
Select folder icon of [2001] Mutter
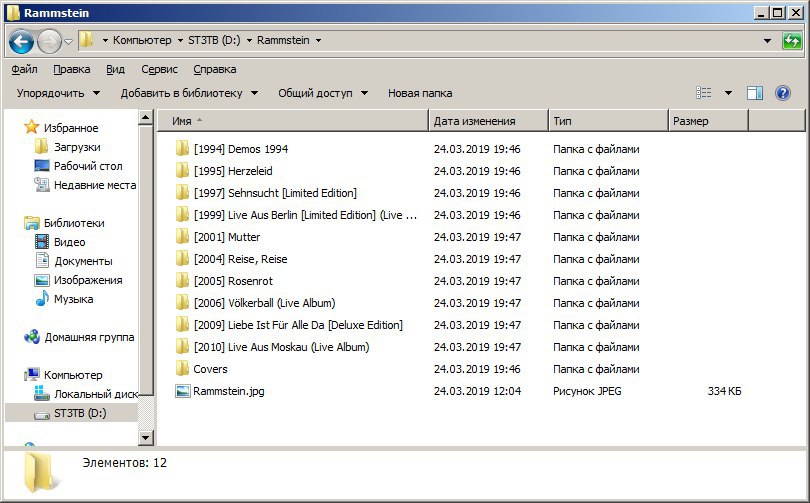pyautogui.click(x=182, y=237)
